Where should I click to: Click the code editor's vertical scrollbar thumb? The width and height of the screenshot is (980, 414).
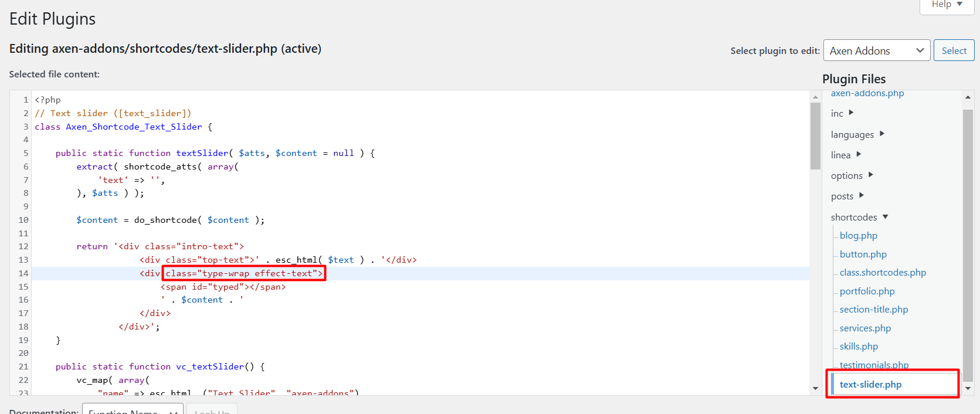click(815, 136)
